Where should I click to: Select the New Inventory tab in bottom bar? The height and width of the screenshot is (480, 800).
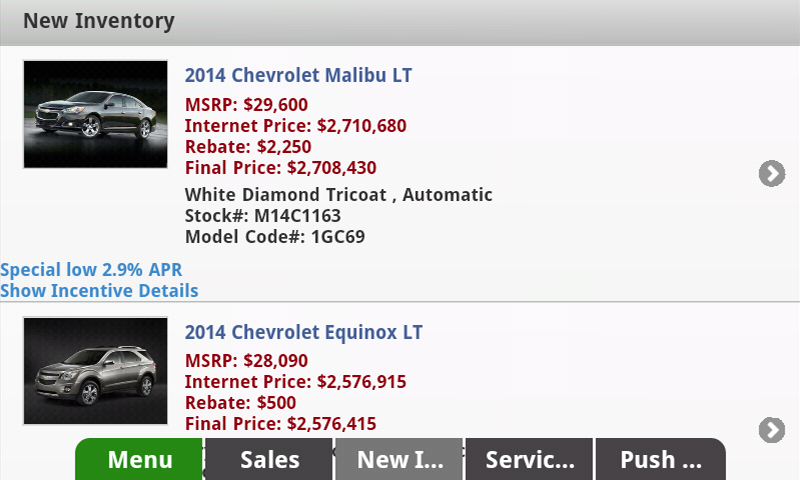(398, 460)
